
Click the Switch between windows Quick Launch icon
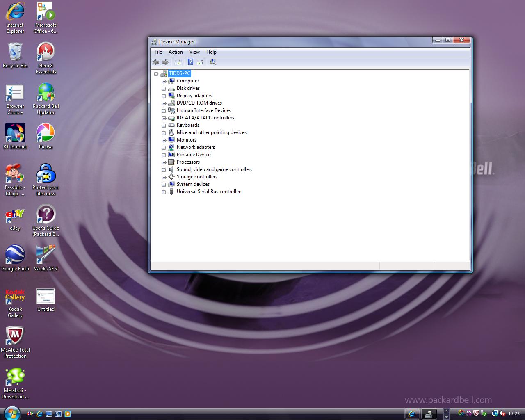[x=58, y=414]
